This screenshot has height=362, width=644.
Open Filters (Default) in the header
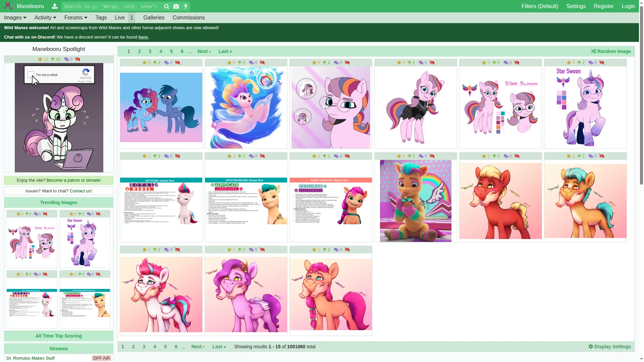(x=540, y=6)
